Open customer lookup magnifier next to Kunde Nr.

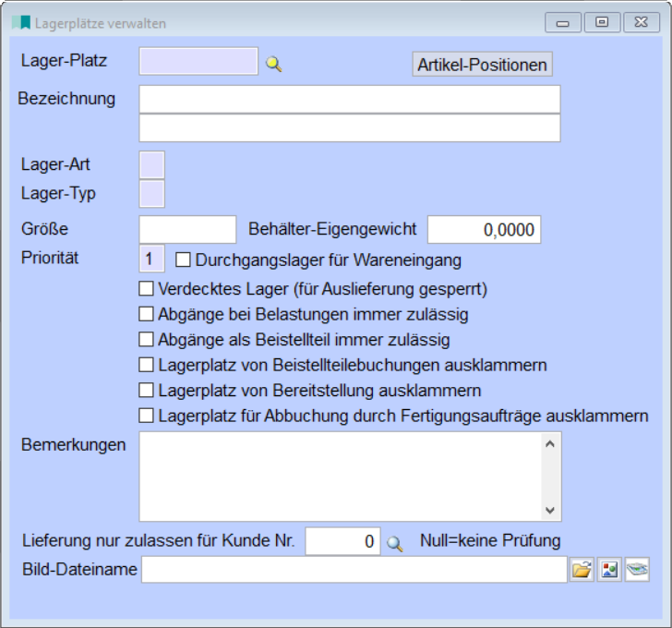pos(395,543)
